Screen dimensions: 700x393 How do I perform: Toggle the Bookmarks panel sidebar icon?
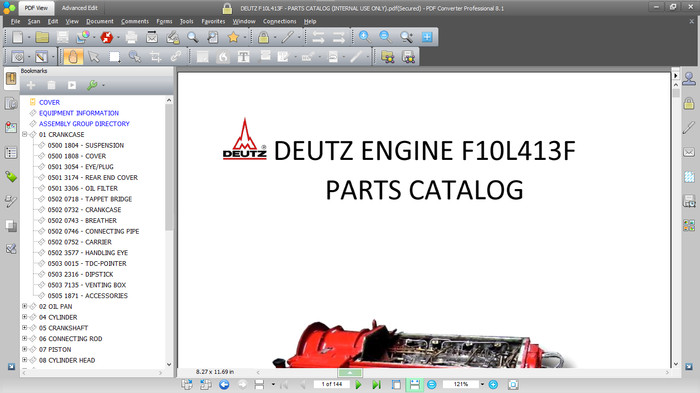11,79
